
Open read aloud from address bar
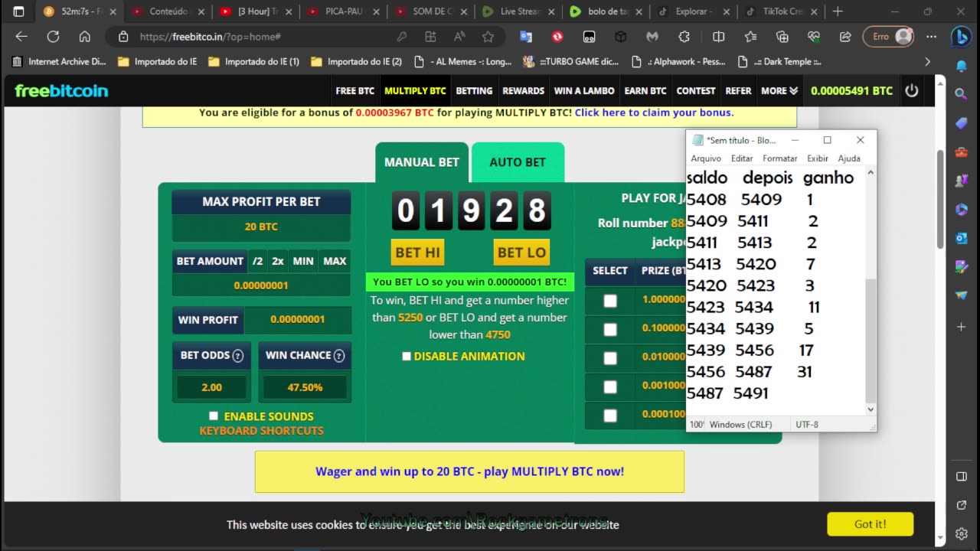(459, 37)
